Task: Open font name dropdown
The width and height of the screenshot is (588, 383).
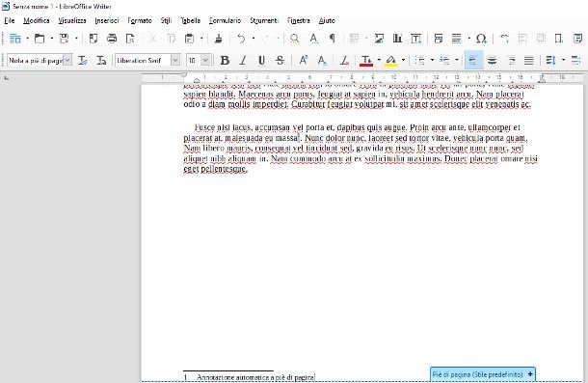Action: point(175,60)
